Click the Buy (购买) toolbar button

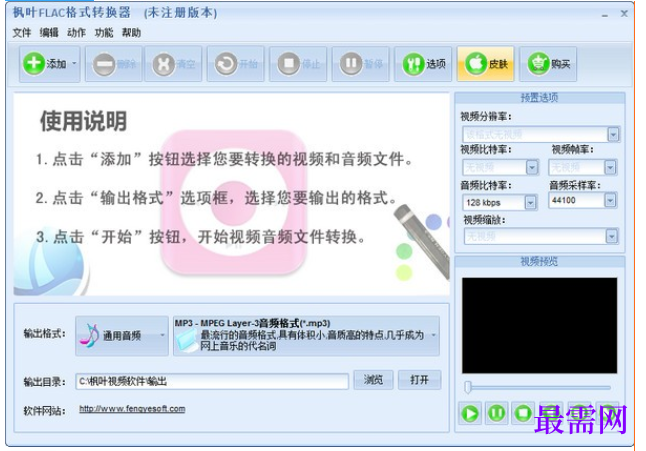(x=548, y=64)
